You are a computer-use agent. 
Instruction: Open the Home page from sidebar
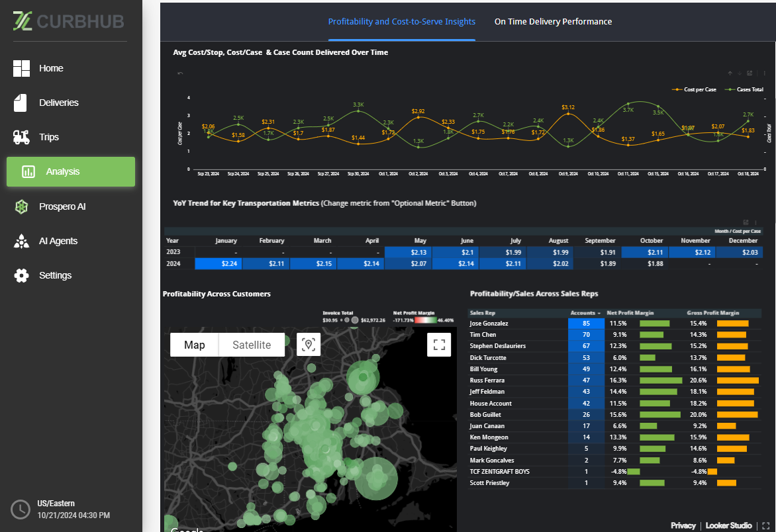click(x=50, y=68)
